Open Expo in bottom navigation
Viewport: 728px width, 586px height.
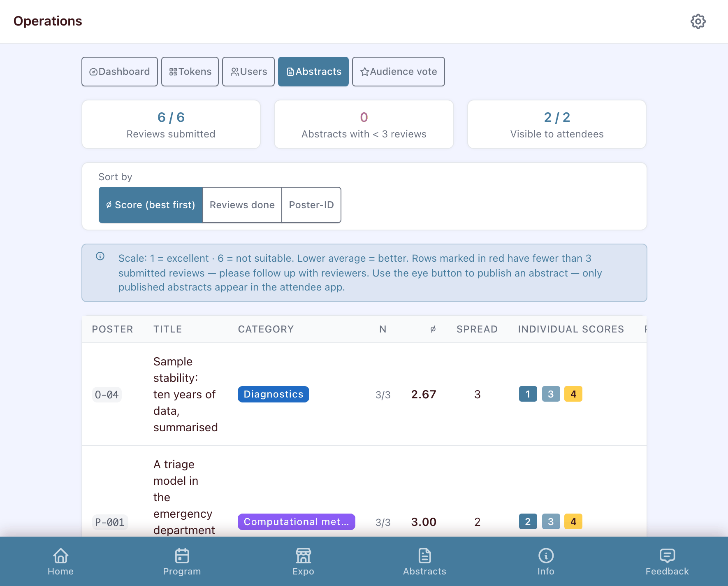click(x=303, y=561)
